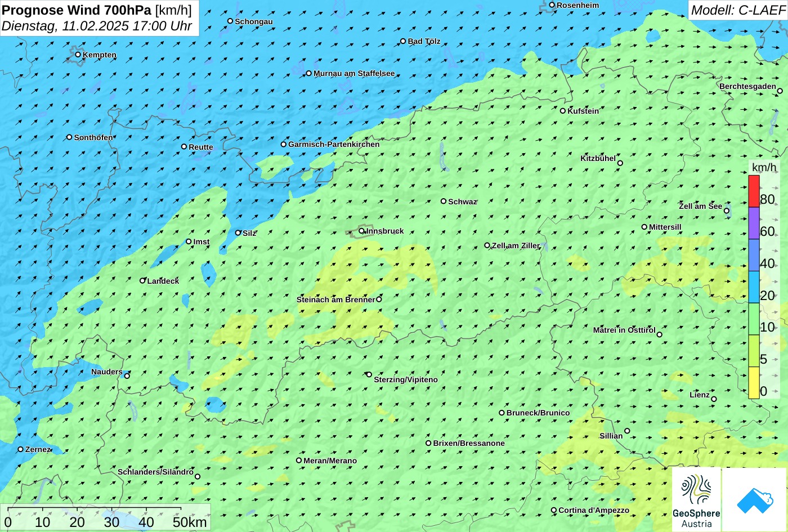
Task: Click the 30 mark on scale bar
Action: (x=111, y=522)
